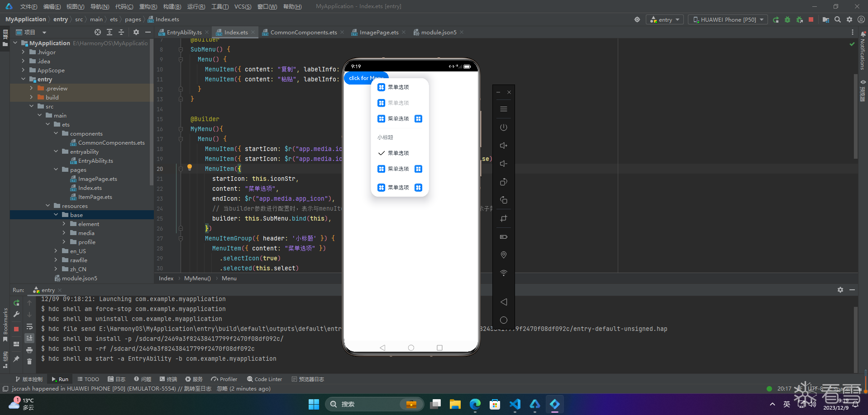Rotate the emulator using upper rotate icon
868x415 pixels.
click(503, 182)
